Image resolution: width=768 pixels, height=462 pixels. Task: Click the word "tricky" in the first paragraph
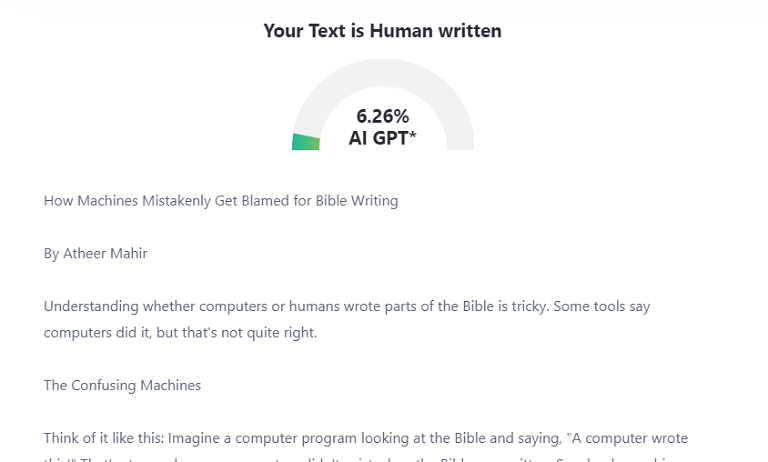coord(530,306)
